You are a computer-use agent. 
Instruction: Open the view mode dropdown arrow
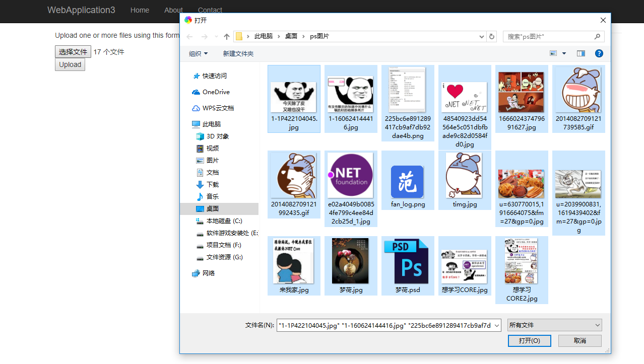tap(564, 53)
